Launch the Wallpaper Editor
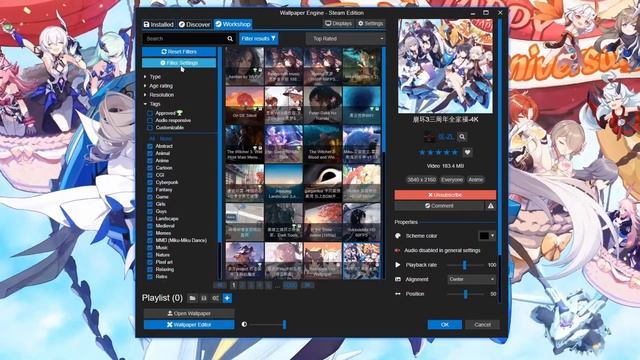Image resolution: width=640 pixels, height=360 pixels. 189,324
